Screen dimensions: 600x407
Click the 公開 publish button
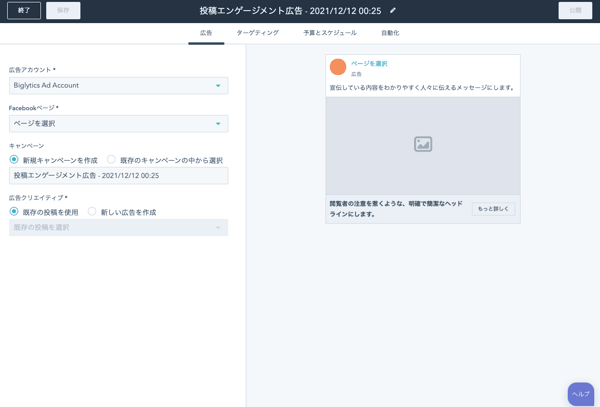pyautogui.click(x=575, y=11)
